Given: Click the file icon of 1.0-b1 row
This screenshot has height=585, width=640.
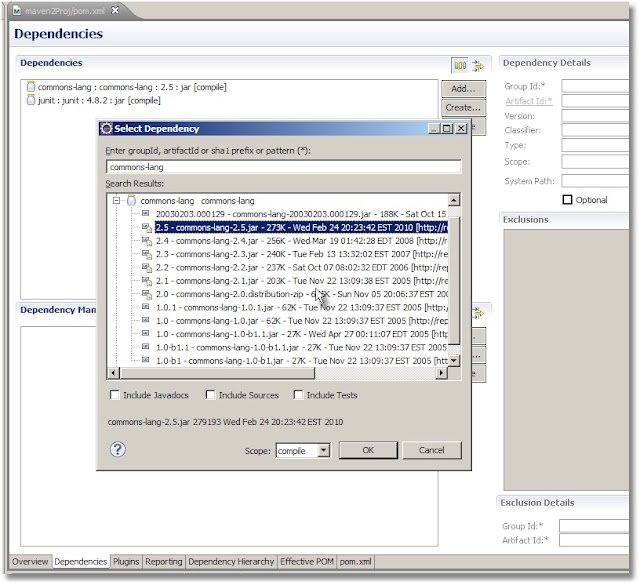Looking at the screenshot, I should pyautogui.click(x=145, y=360).
